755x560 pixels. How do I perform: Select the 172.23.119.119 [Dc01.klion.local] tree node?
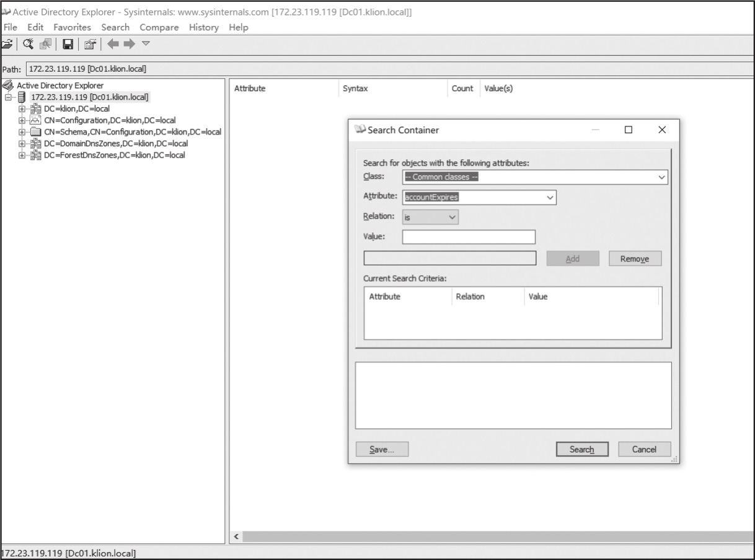click(90, 97)
